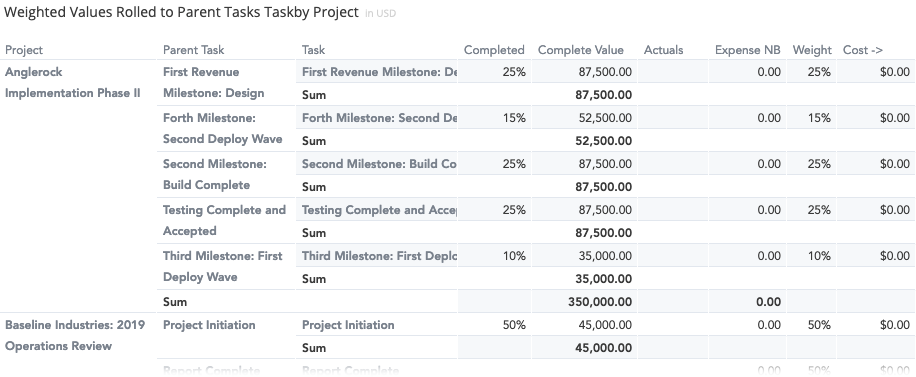This screenshot has width=916, height=377.
Task: Open Baseline Industries: 2019 Operations Review project
Action: pyautogui.click(x=75, y=336)
